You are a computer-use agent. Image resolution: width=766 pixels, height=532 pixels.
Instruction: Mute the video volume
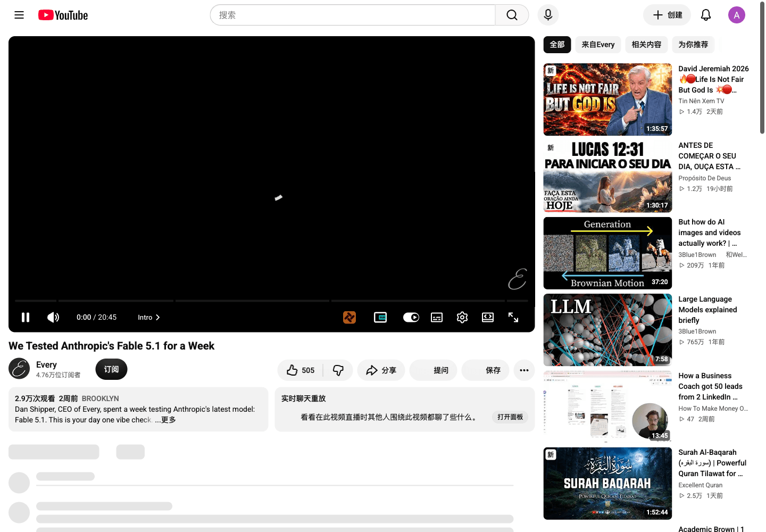click(53, 317)
